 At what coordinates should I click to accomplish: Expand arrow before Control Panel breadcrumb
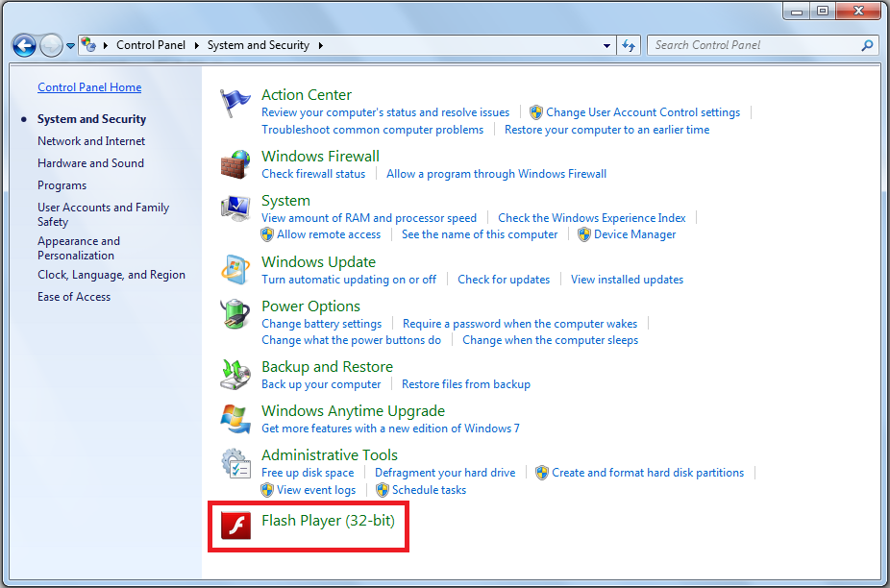106,45
